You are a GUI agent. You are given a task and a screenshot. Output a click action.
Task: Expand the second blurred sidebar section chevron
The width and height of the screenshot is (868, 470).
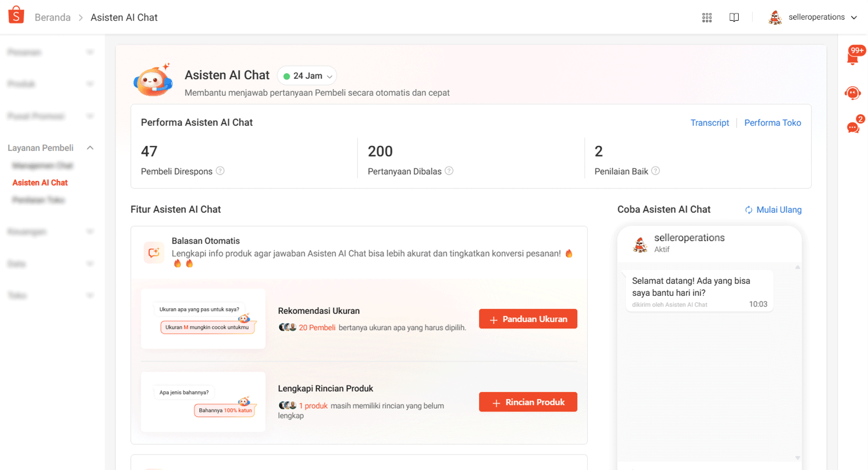pos(90,84)
